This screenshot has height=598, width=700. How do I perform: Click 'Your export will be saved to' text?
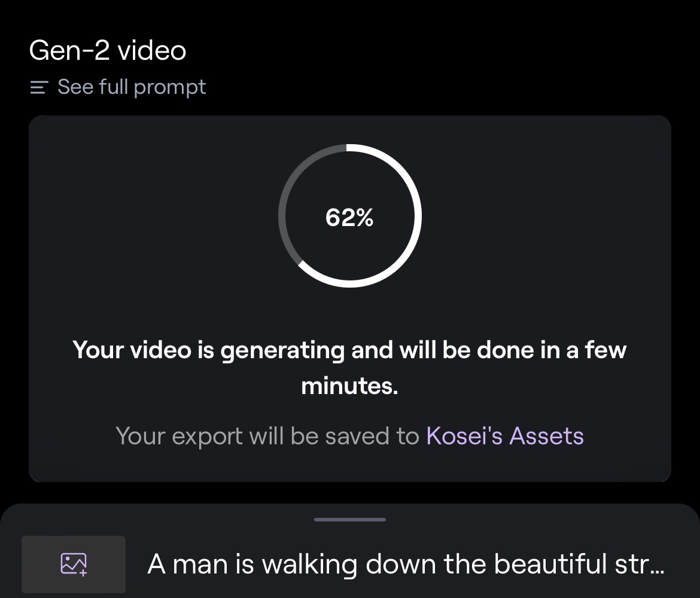pyautogui.click(x=267, y=436)
